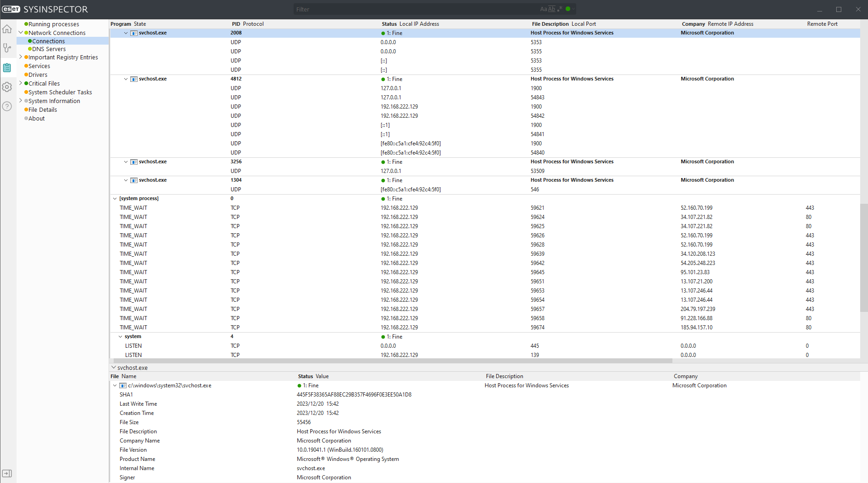
Task: Collapse svchost.exe PID 3256 row
Action: pyautogui.click(x=126, y=162)
